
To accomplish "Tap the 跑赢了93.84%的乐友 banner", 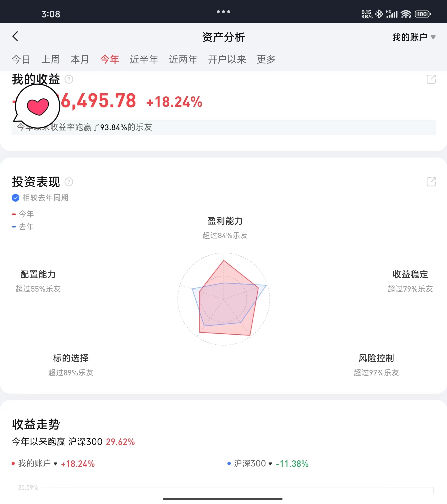I will (x=223, y=127).
